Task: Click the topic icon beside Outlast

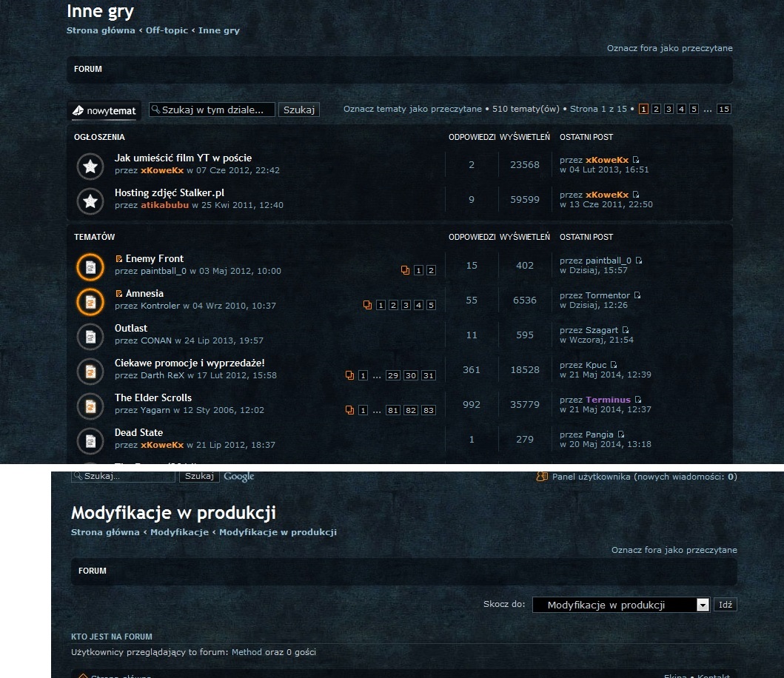Action: click(90, 337)
